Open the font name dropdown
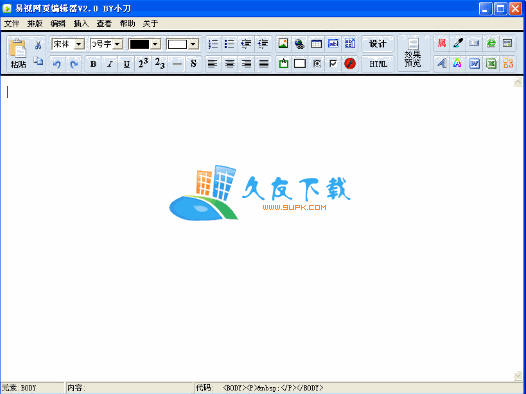This screenshot has height=394, width=526. pos(79,44)
